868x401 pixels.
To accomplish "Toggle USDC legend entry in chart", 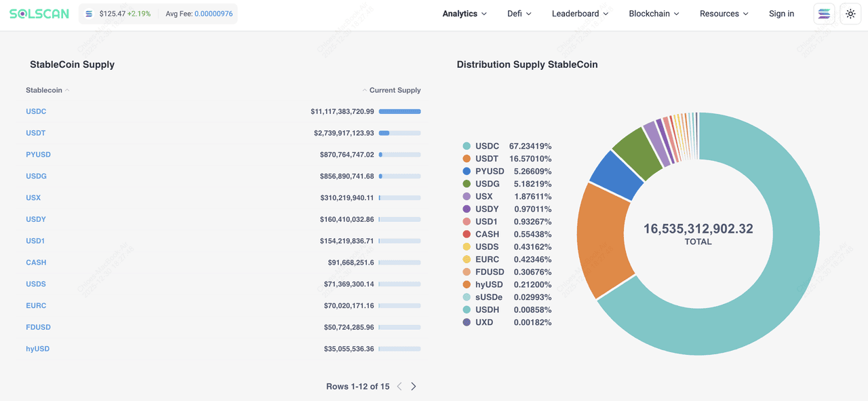I will 487,146.
